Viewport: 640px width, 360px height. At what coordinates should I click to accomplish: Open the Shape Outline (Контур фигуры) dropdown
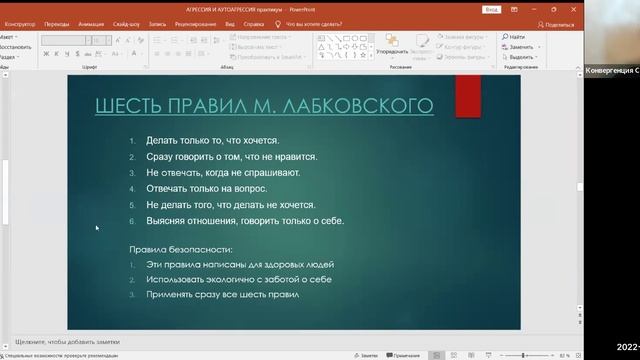tap(461, 47)
